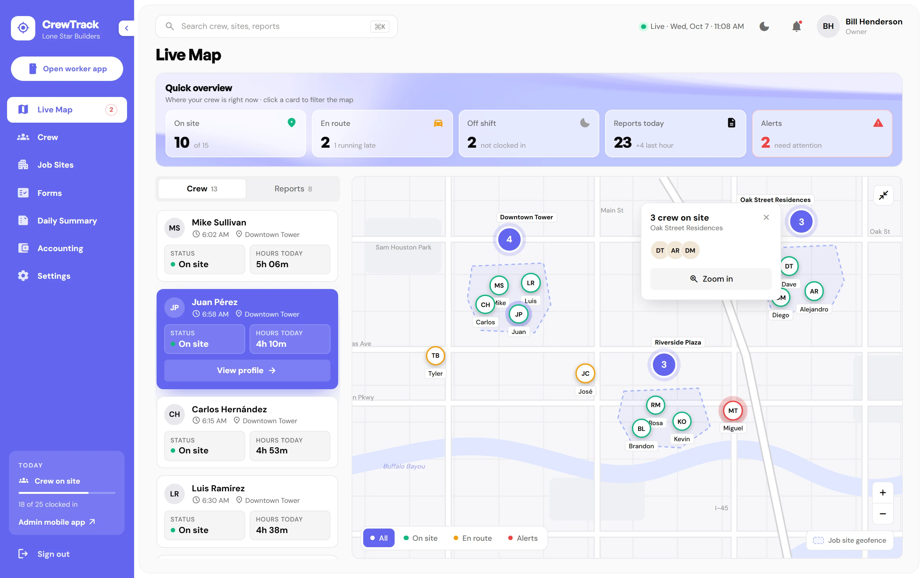Open the worker app
The height and width of the screenshot is (578, 924).
[x=67, y=69]
